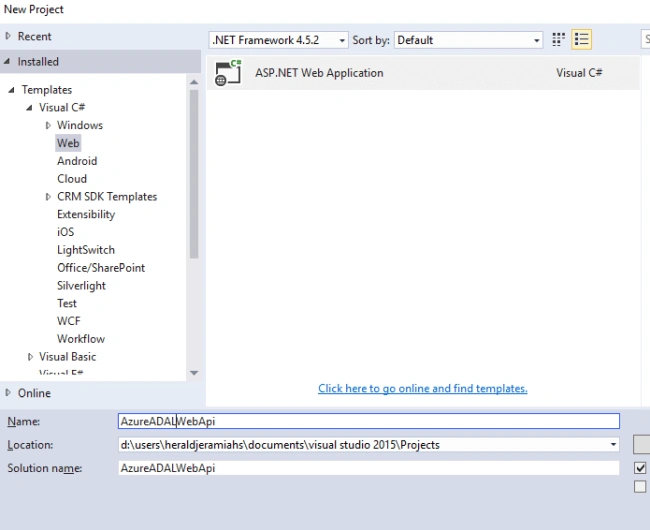650x530 pixels.
Task: Click tree scrollbar down arrow
Action: (194, 373)
